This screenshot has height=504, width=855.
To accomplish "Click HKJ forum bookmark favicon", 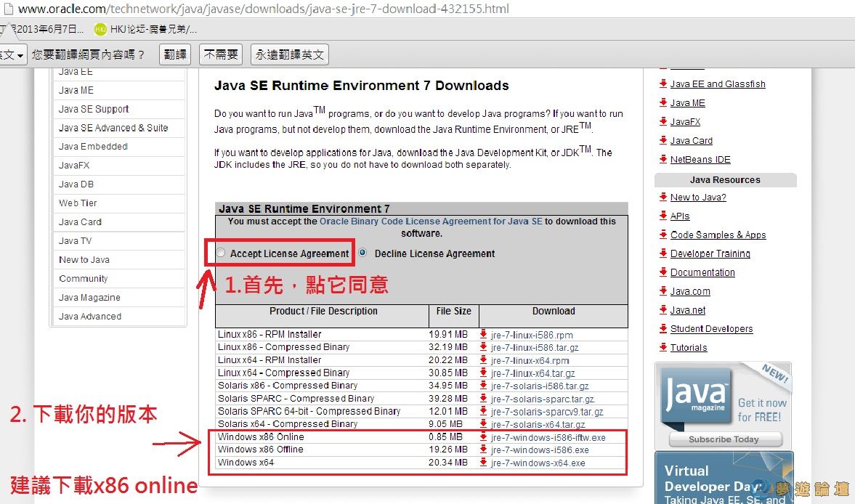I will pyautogui.click(x=100, y=29).
